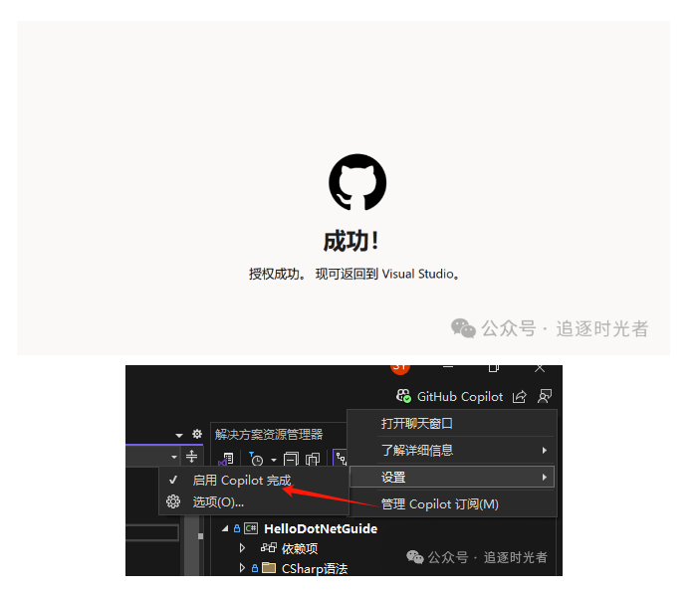Image resolution: width=700 pixels, height=595 pixels.
Task: Expand the arrow on 设置
Action: (545, 477)
